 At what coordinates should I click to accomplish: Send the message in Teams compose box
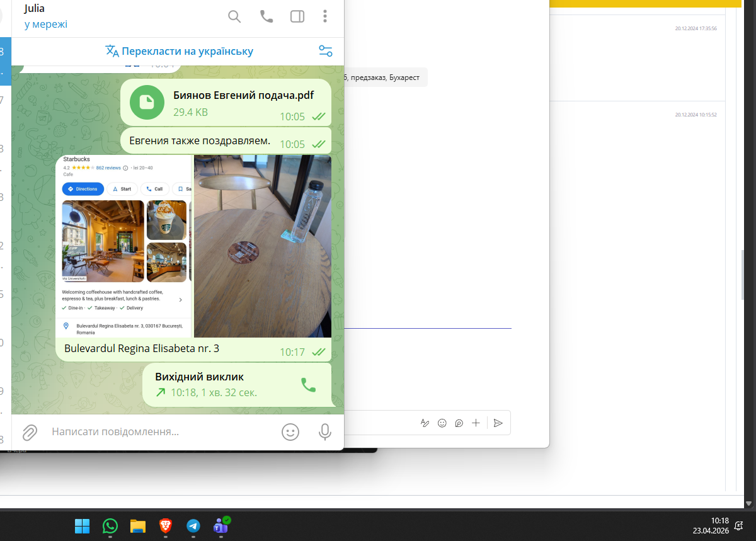[498, 423]
